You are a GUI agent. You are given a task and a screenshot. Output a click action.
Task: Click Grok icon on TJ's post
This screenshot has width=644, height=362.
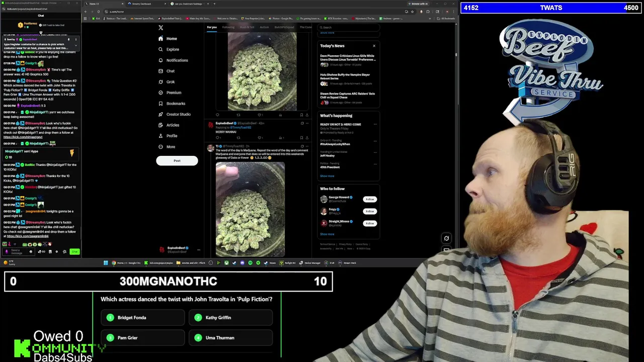point(302,146)
